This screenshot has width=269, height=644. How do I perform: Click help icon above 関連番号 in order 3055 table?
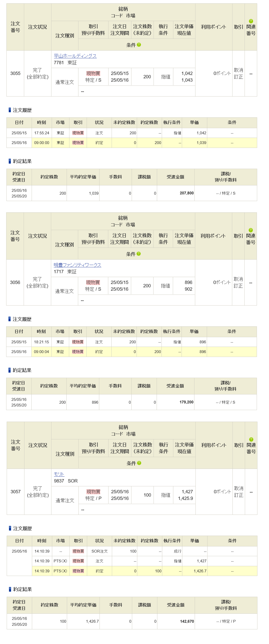pyautogui.click(x=251, y=21)
